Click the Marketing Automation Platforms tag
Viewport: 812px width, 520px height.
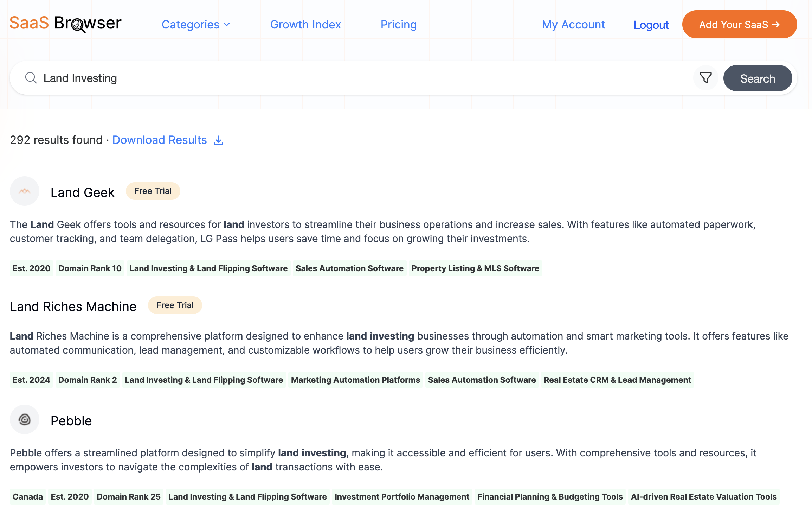click(x=355, y=380)
